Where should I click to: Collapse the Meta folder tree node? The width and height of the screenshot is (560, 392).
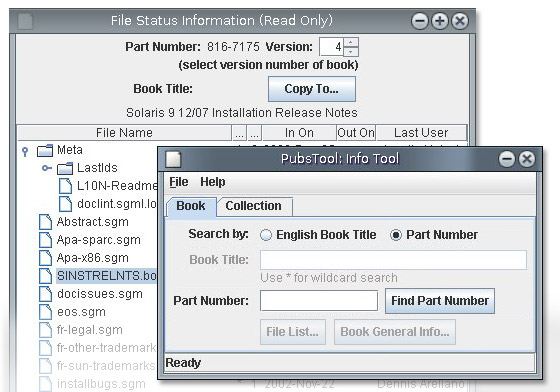(25, 151)
